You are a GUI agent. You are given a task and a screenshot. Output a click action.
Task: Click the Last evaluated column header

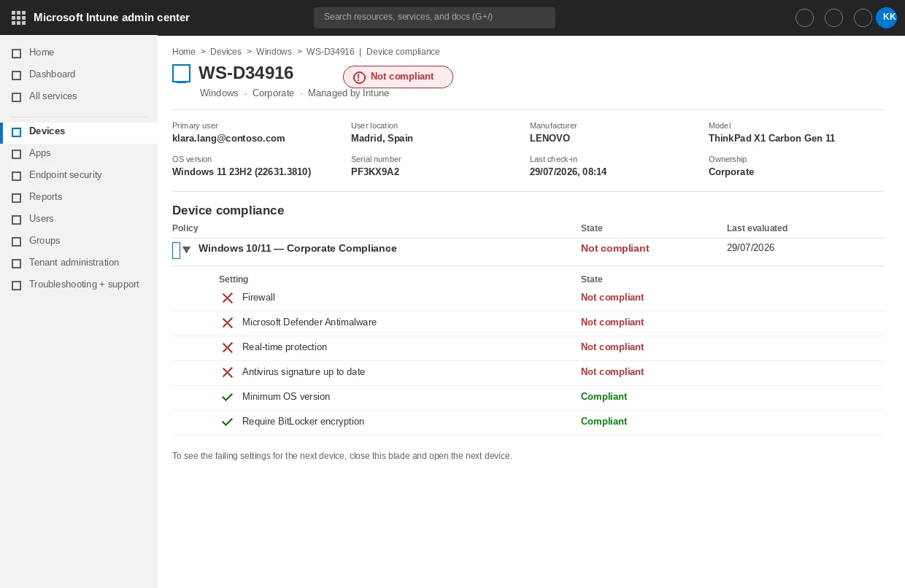[757, 228]
